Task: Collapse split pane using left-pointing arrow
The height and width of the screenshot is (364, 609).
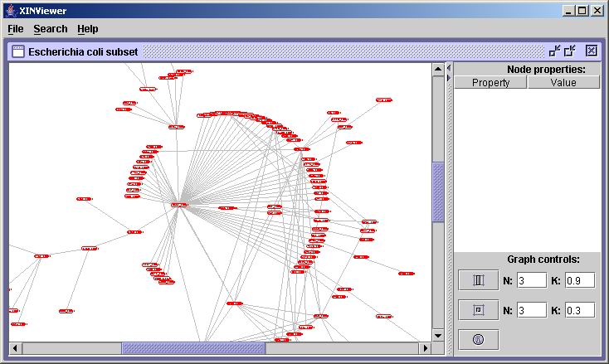Action: [x=449, y=68]
